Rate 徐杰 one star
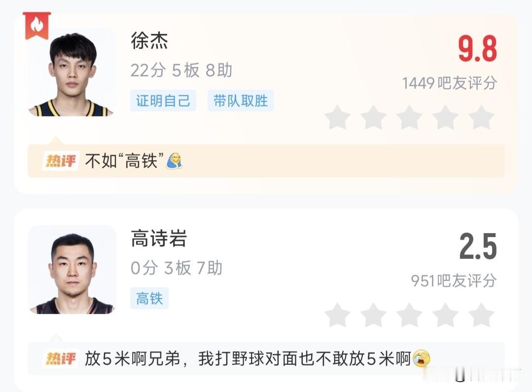 tap(338, 117)
